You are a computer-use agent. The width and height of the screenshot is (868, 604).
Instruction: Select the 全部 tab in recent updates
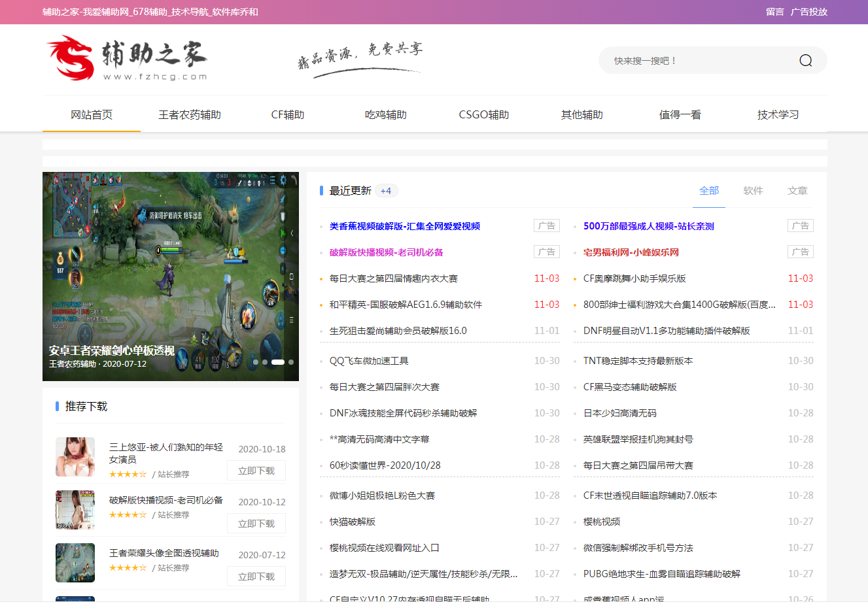tap(709, 191)
